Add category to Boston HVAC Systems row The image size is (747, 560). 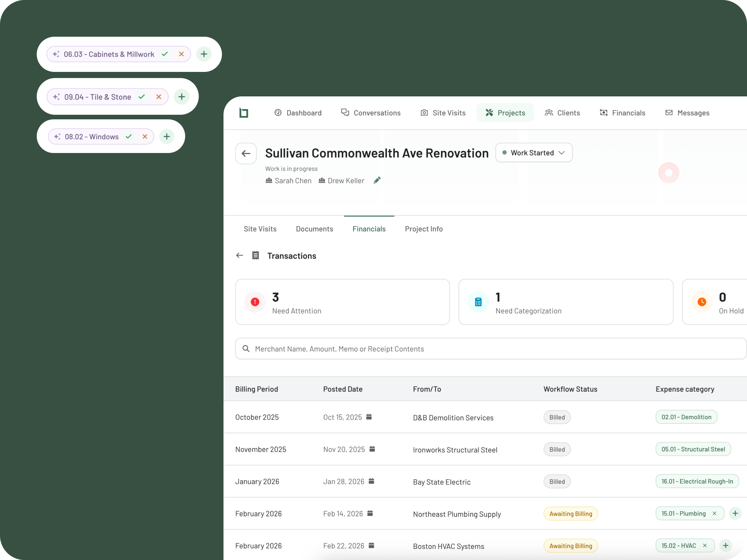726,545
